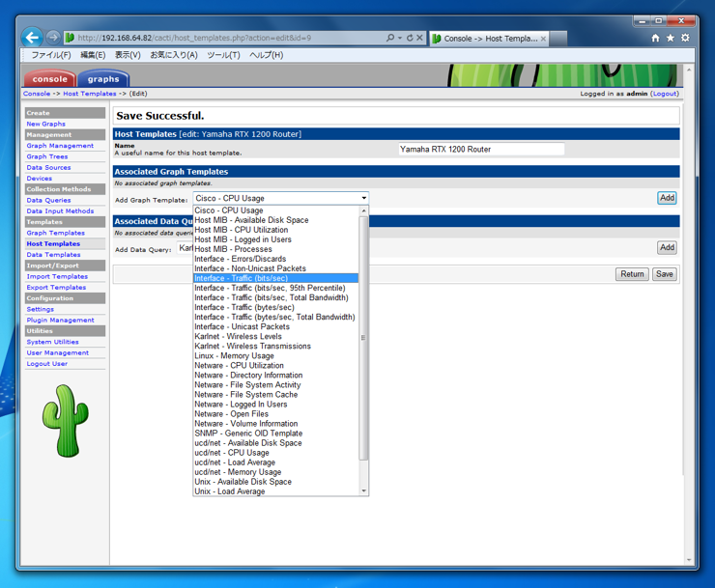The width and height of the screenshot is (715, 588).
Task: Click the Logout link at top right
Action: coord(665,94)
